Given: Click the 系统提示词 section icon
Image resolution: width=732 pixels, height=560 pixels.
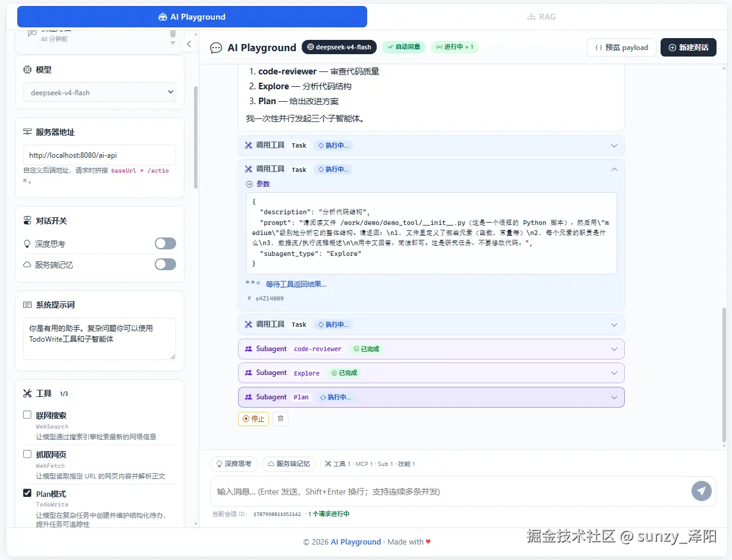Looking at the screenshot, I should 27,305.
